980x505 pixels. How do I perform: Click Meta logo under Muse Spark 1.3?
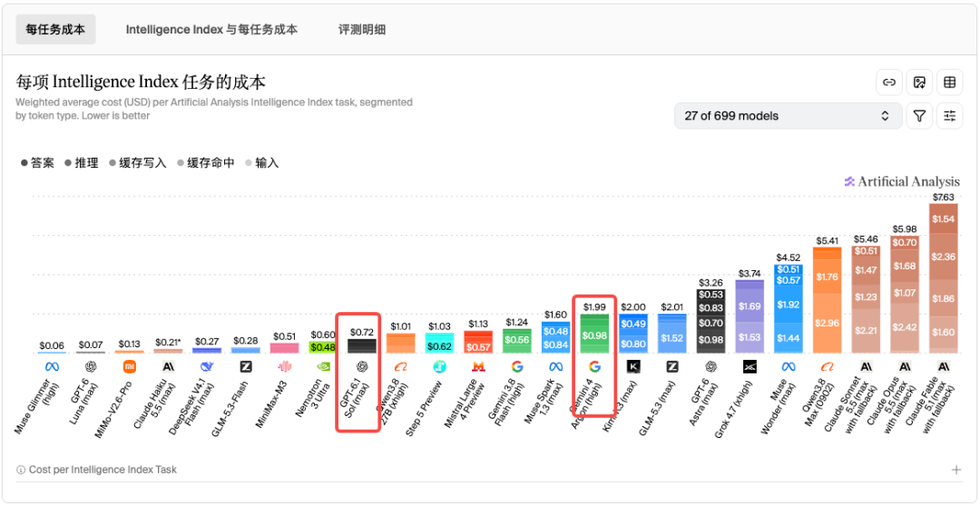coord(555,366)
